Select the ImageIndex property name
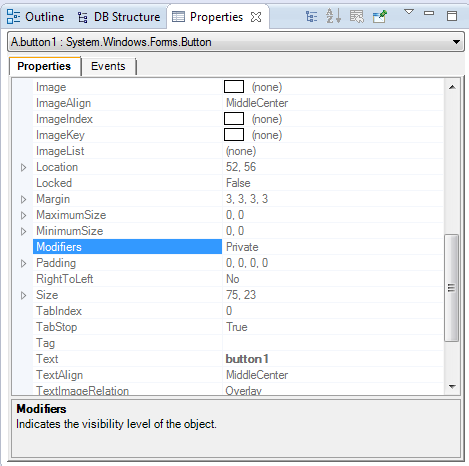This screenshot has height=466, width=469. 64,119
